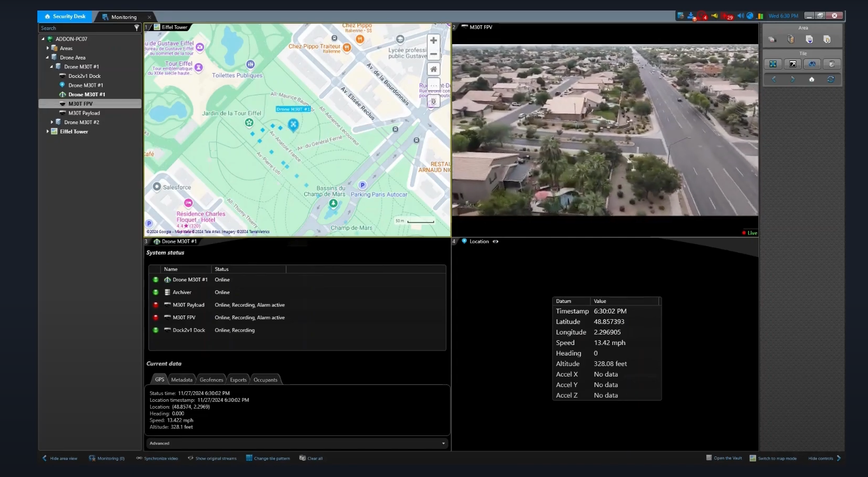This screenshot has width=868, height=477.
Task: Click Change tile pattern button
Action: tap(268, 458)
